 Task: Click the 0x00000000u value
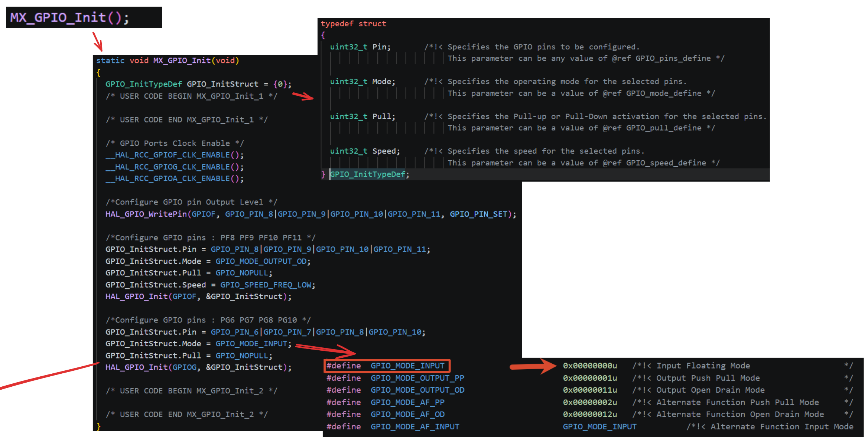[590, 366]
